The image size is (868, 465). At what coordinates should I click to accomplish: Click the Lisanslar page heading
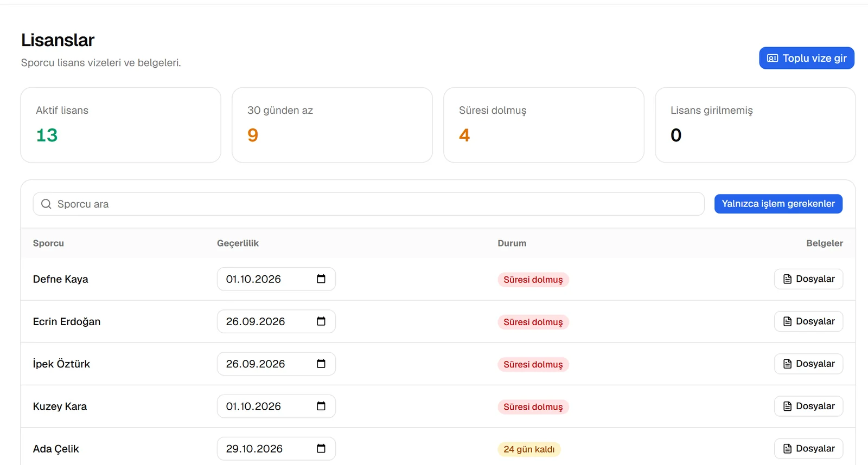pyautogui.click(x=58, y=40)
